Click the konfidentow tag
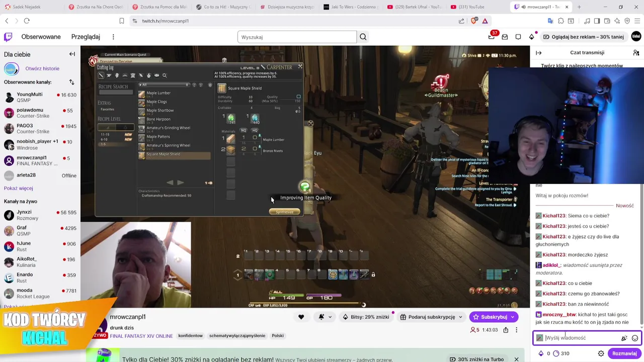Screen dimensions: 644x362 pos(190,336)
